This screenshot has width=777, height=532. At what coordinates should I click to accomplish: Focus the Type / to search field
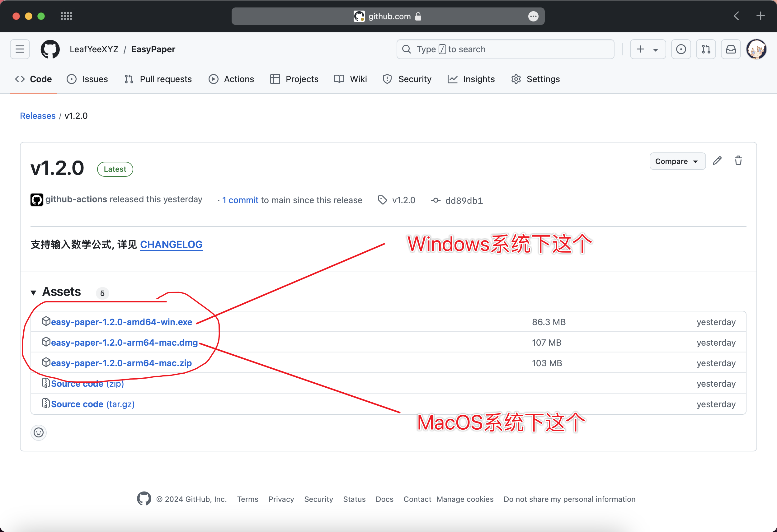click(x=505, y=49)
